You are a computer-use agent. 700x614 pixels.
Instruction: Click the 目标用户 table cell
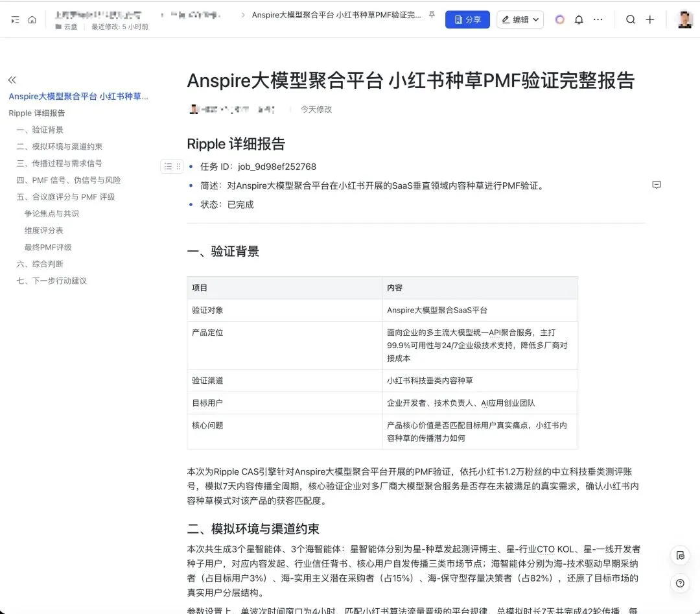click(x=285, y=403)
